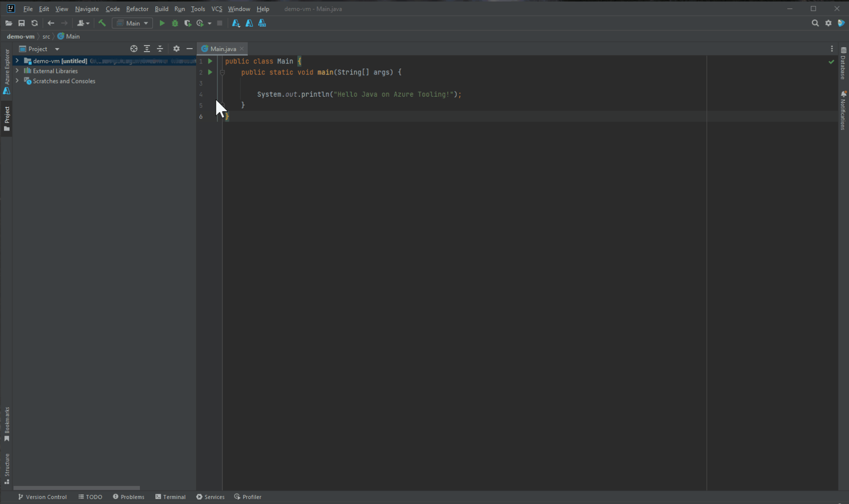
Task: Expand the demo-vm project node
Action: coord(17,61)
